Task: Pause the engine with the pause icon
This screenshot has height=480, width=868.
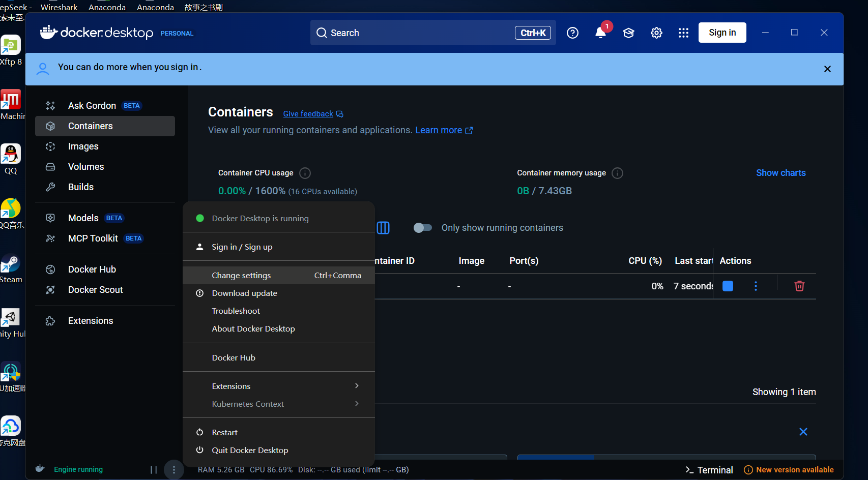Action: pos(154,470)
